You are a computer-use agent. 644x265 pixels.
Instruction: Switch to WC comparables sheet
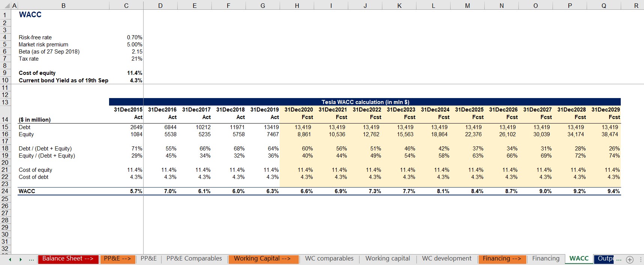coord(329,259)
